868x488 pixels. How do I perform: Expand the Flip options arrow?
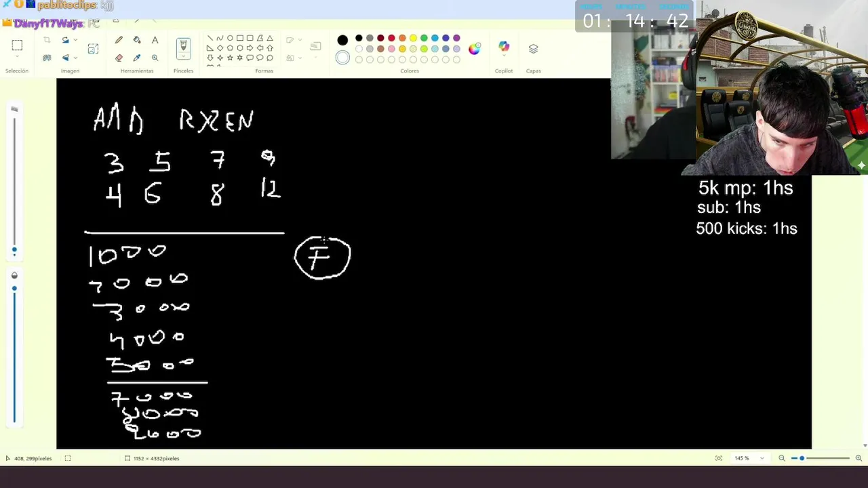click(75, 58)
